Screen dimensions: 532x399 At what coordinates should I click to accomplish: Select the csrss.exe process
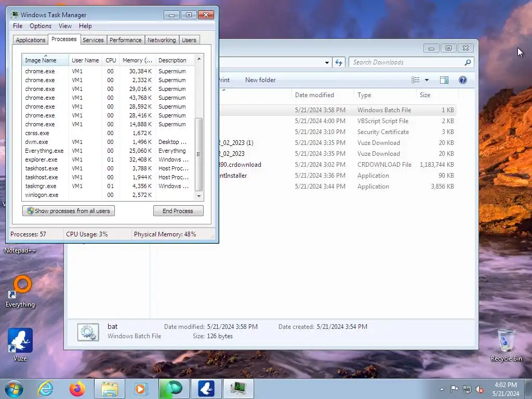108,133
